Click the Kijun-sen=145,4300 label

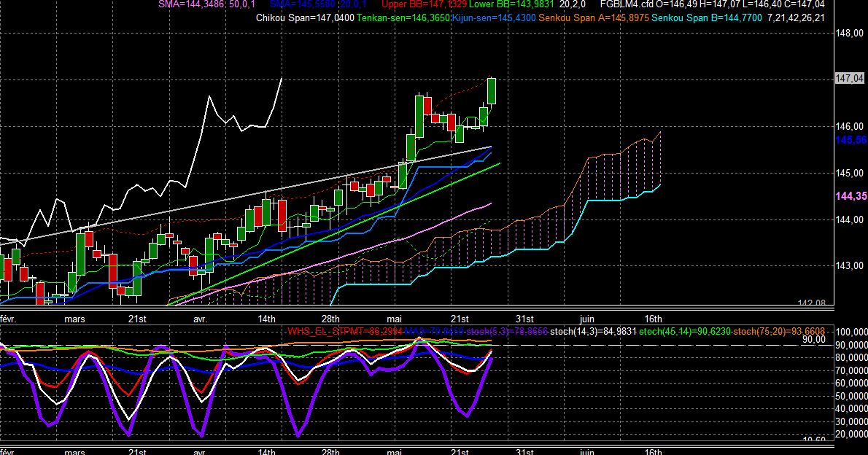click(493, 17)
